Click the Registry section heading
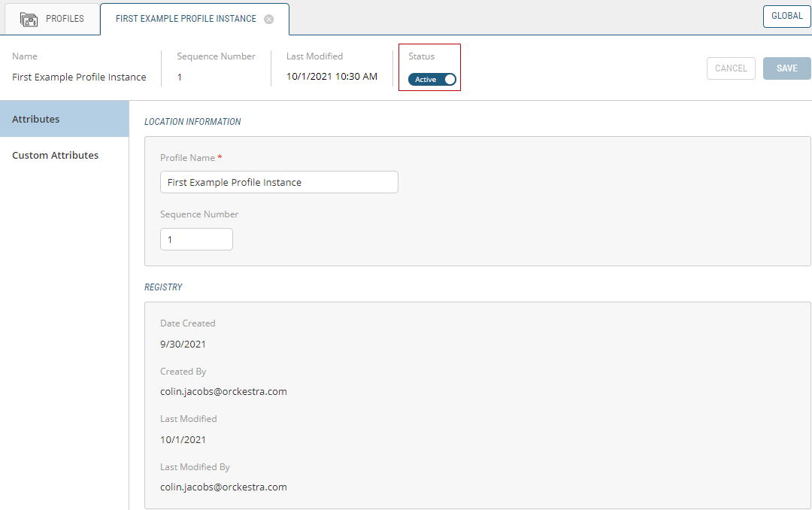This screenshot has width=812, height=510. click(x=163, y=287)
